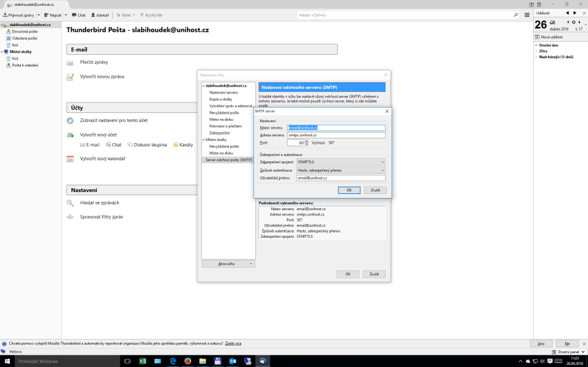Open the Pošta k odeslání folder

pos(25,65)
